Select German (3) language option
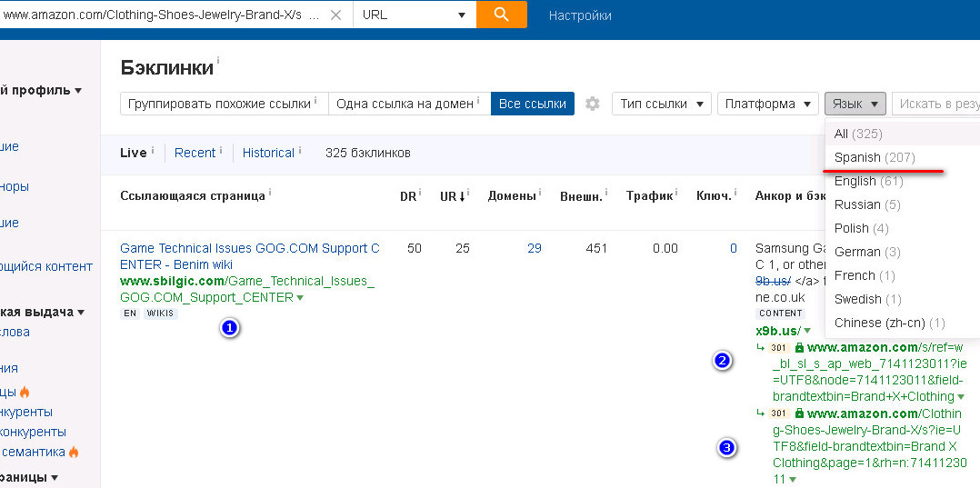Image resolution: width=980 pixels, height=488 pixels. tap(903, 252)
